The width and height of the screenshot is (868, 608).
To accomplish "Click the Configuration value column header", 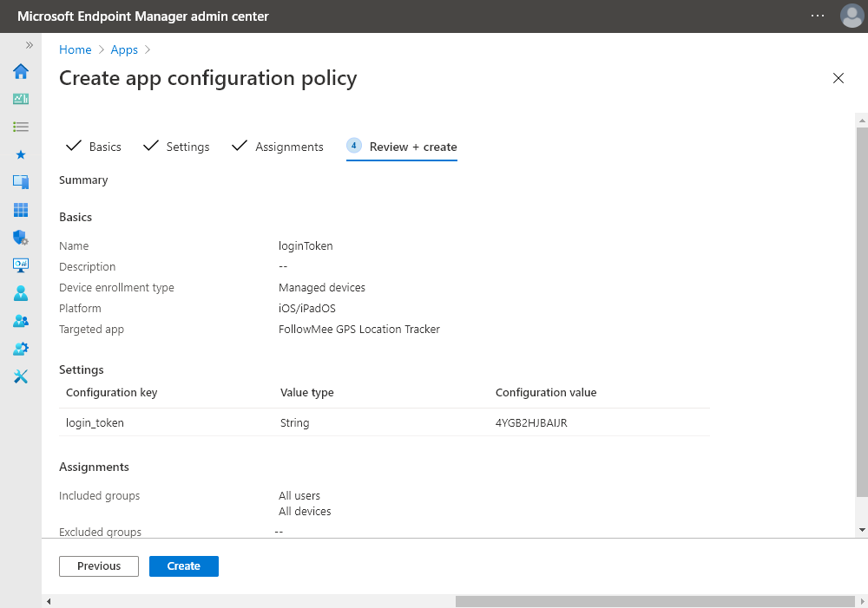I will (x=546, y=392).
